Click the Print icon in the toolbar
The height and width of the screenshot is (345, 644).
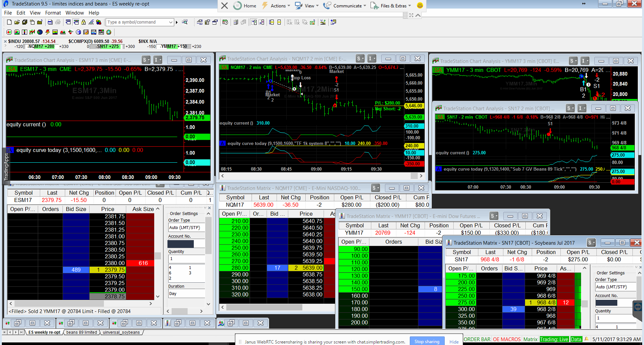tap(50, 22)
